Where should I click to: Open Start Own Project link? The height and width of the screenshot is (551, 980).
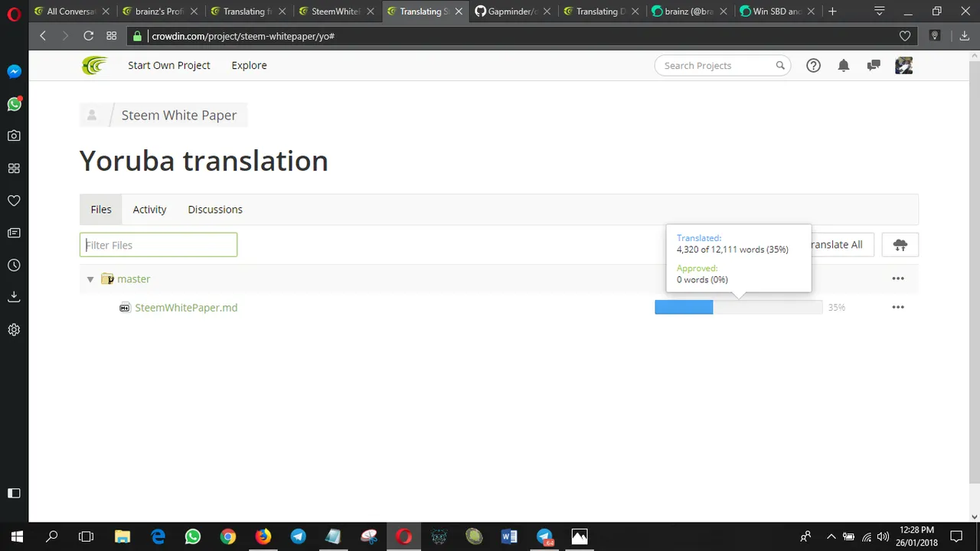pyautogui.click(x=169, y=66)
